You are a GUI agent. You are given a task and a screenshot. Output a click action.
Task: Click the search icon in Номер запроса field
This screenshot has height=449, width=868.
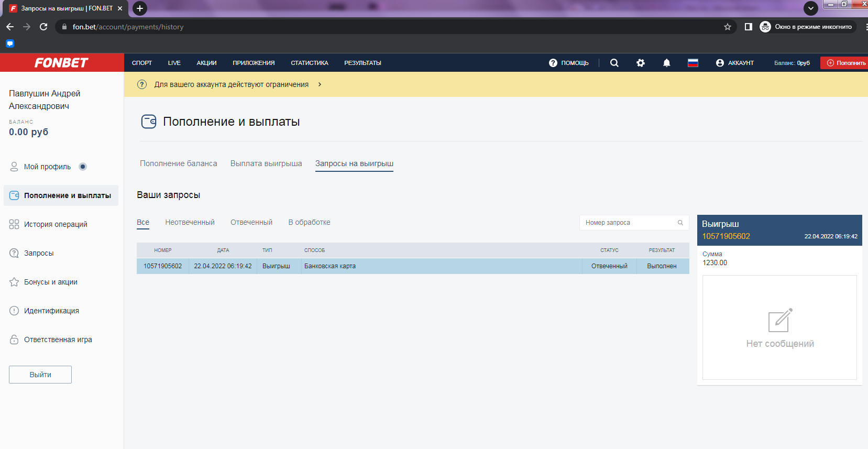tap(680, 223)
